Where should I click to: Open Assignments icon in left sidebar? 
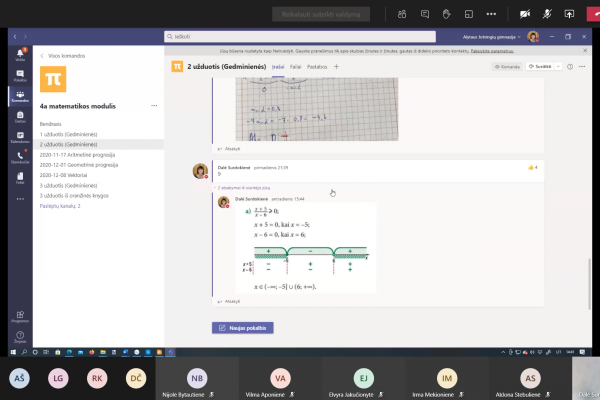click(x=20, y=117)
